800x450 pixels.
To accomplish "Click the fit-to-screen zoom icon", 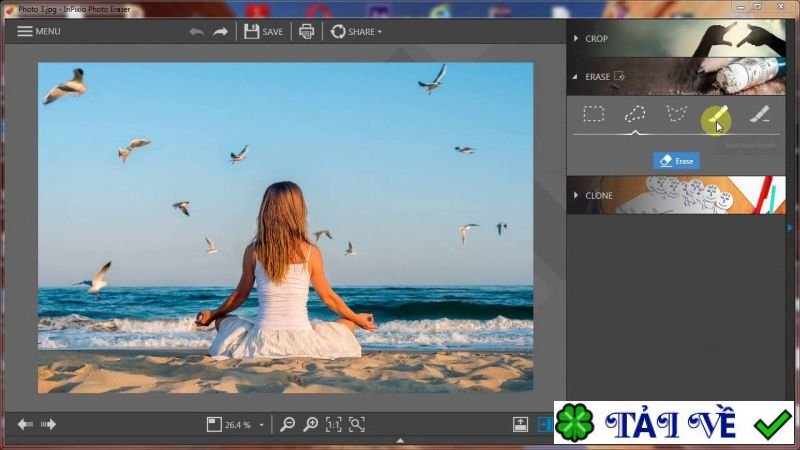I will click(x=357, y=424).
